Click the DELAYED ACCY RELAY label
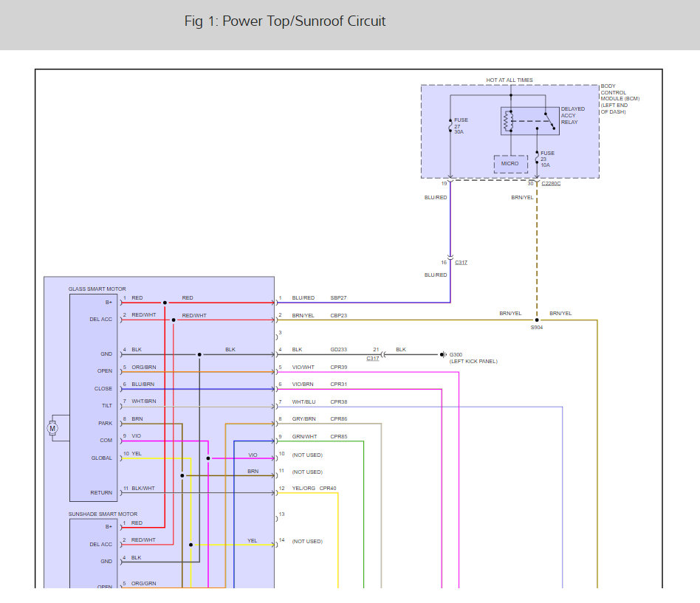 [x=573, y=116]
